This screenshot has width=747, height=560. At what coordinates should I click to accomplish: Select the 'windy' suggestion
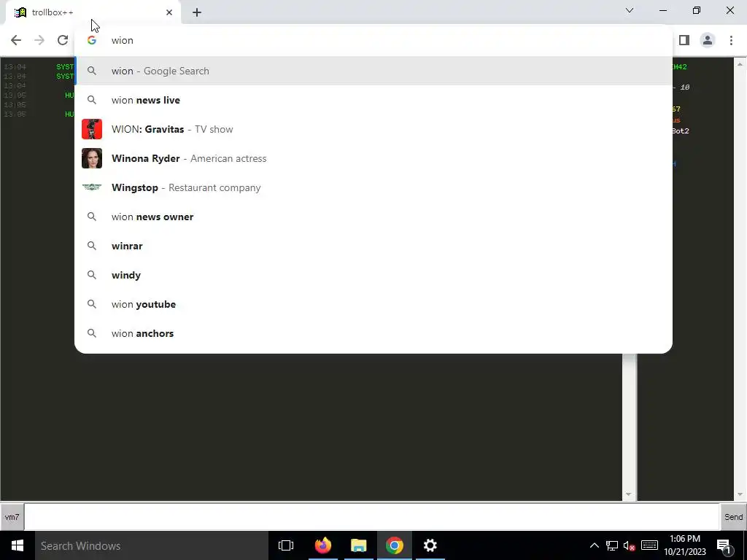pos(373,275)
